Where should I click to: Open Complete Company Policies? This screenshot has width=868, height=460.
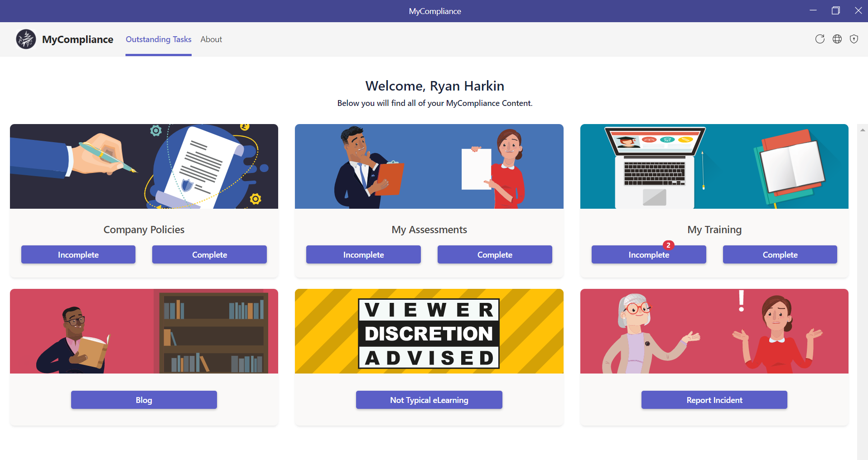[x=209, y=254]
